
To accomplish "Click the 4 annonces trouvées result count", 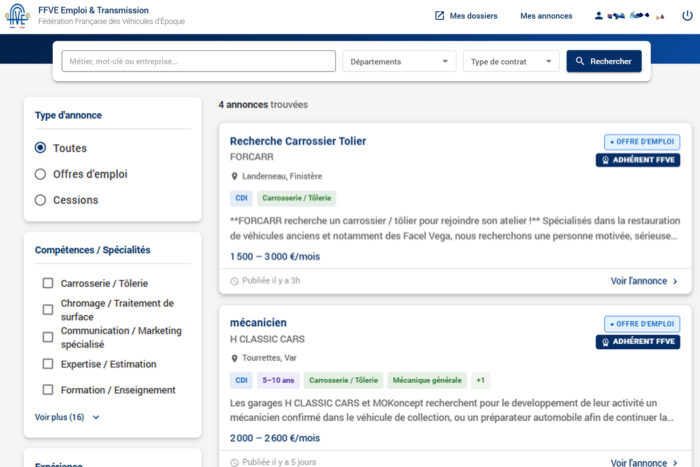I will (263, 104).
